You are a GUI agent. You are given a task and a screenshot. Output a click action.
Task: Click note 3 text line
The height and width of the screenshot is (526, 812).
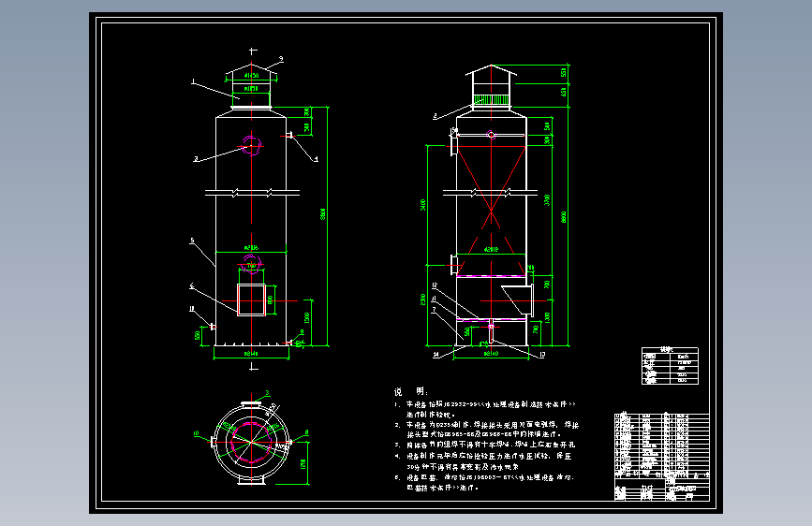(485, 445)
